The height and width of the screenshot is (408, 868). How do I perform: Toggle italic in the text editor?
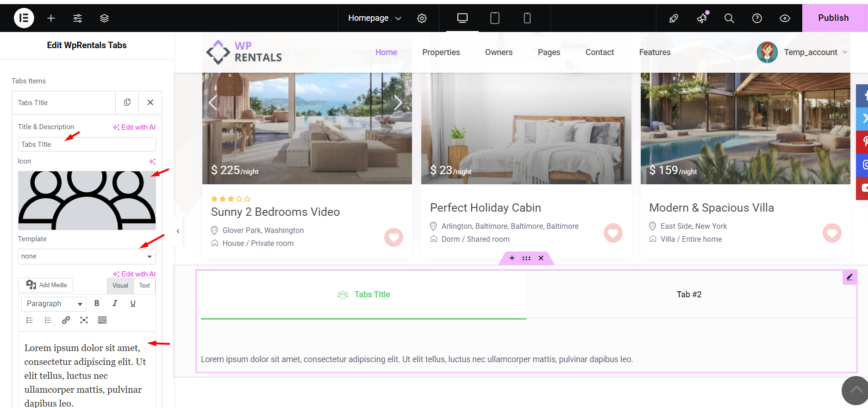tap(115, 303)
